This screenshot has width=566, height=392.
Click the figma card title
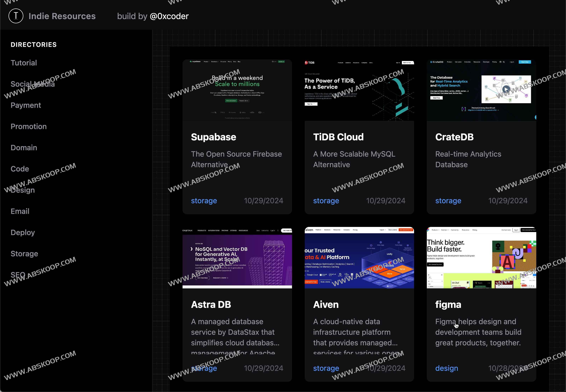448,305
